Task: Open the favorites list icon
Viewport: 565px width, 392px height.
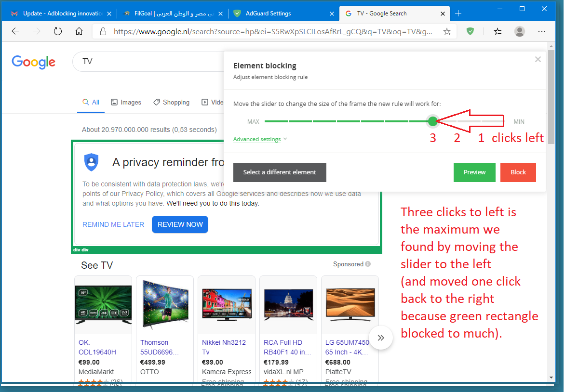Action: 498,32
